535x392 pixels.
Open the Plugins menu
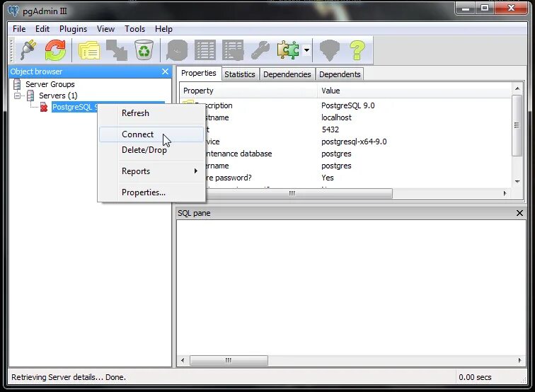(x=73, y=29)
